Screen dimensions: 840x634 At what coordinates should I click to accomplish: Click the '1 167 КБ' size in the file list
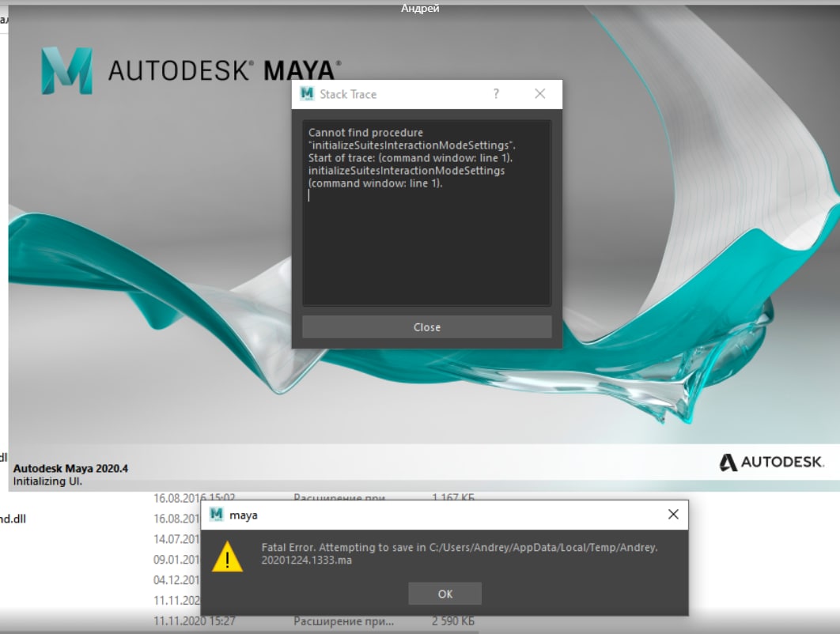pyautogui.click(x=453, y=498)
